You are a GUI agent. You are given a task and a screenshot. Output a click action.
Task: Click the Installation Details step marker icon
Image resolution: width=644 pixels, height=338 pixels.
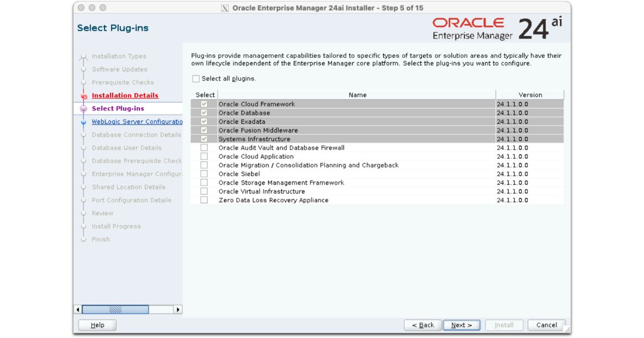coord(83,96)
